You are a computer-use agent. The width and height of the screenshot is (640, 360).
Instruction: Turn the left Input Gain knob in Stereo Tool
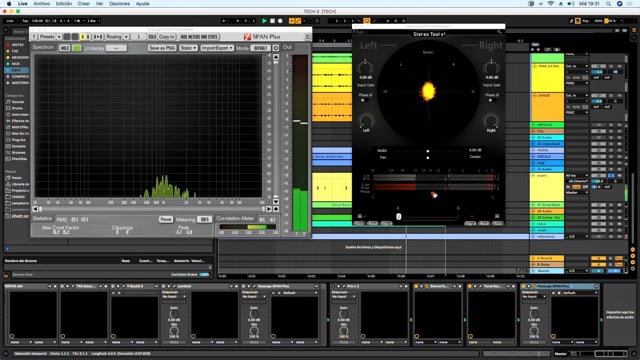click(365, 67)
